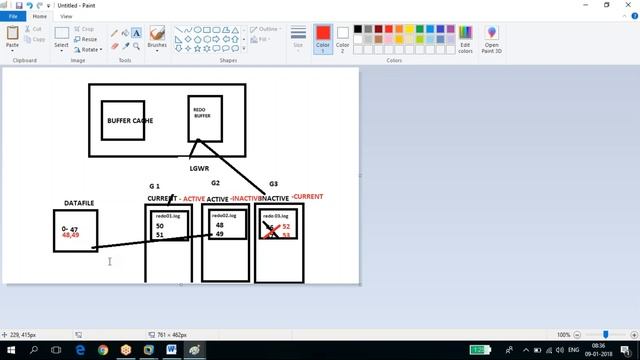Viewport: 640px width, 360px height.
Task: Open Word from the taskbar
Action: click(x=171, y=350)
